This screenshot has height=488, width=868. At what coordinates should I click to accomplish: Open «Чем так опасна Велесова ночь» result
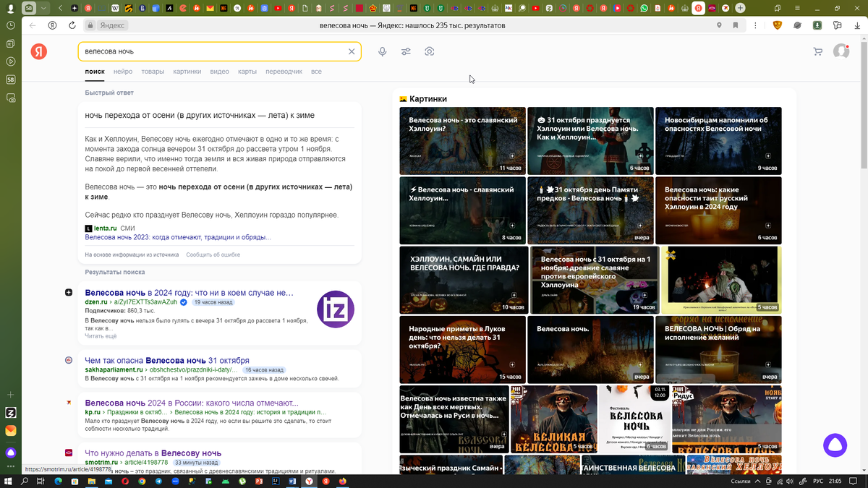tap(166, 360)
